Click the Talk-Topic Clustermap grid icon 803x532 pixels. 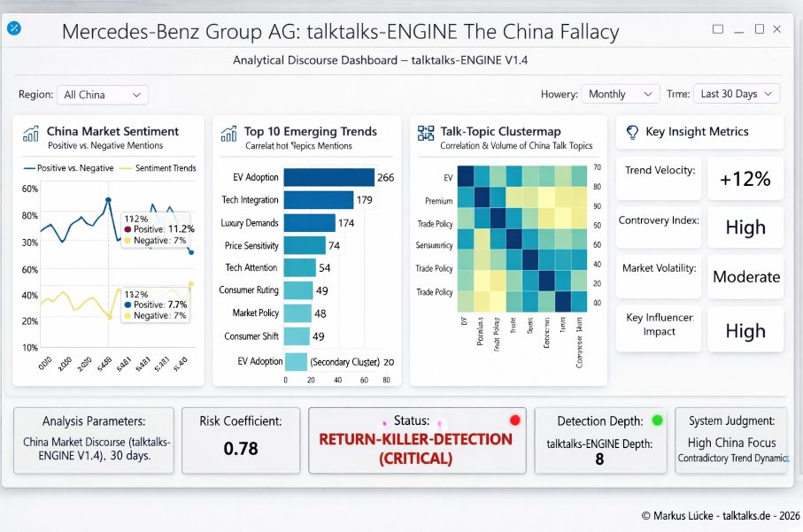[426, 134]
